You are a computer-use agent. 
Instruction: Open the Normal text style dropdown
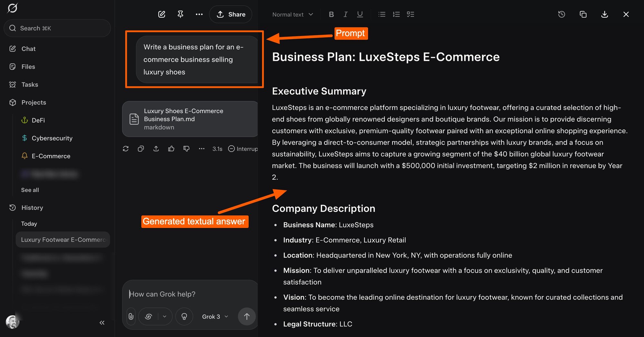tap(292, 14)
